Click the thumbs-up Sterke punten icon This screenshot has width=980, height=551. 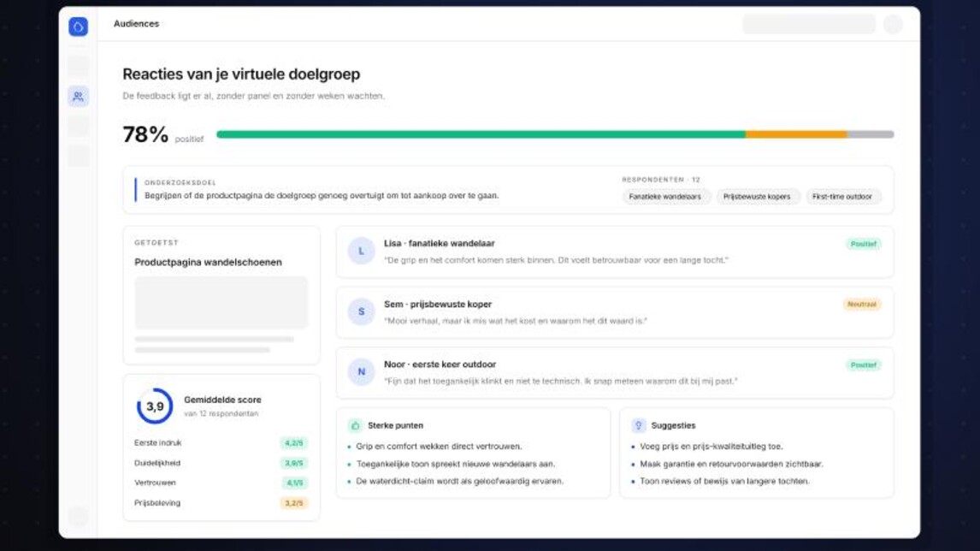click(x=355, y=426)
